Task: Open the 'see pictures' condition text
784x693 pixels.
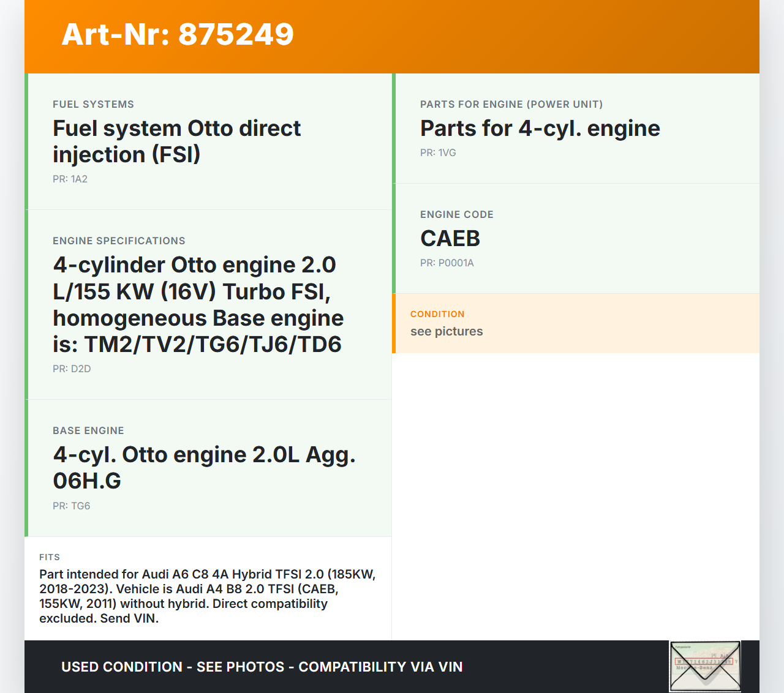Action: tap(447, 332)
